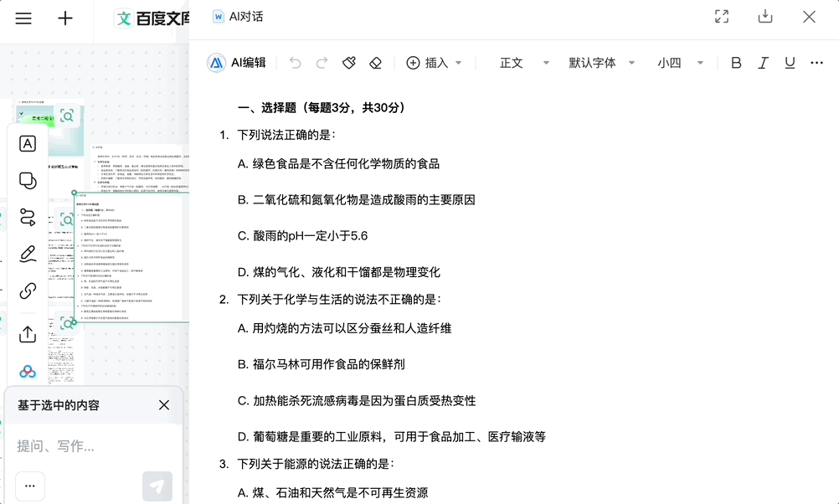Image resolution: width=839 pixels, height=504 pixels.
Task: Select the shapes tool in the sidebar
Action: (26, 180)
